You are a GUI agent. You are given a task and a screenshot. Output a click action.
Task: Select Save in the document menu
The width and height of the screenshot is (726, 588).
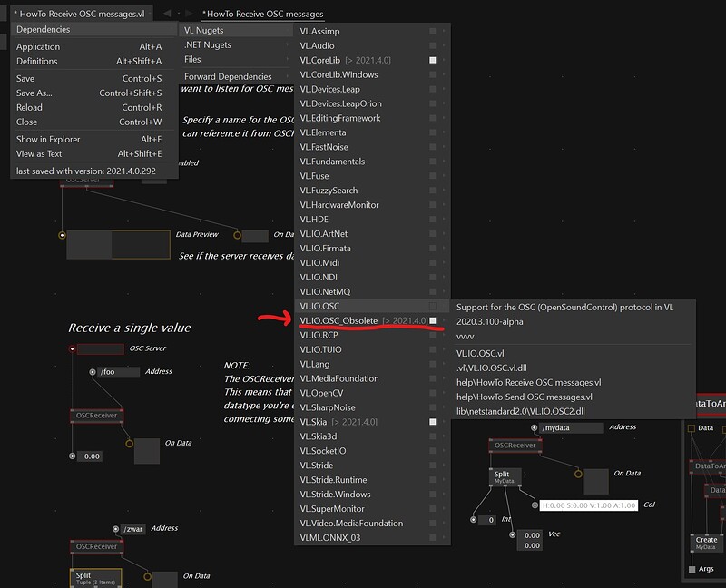click(94, 78)
